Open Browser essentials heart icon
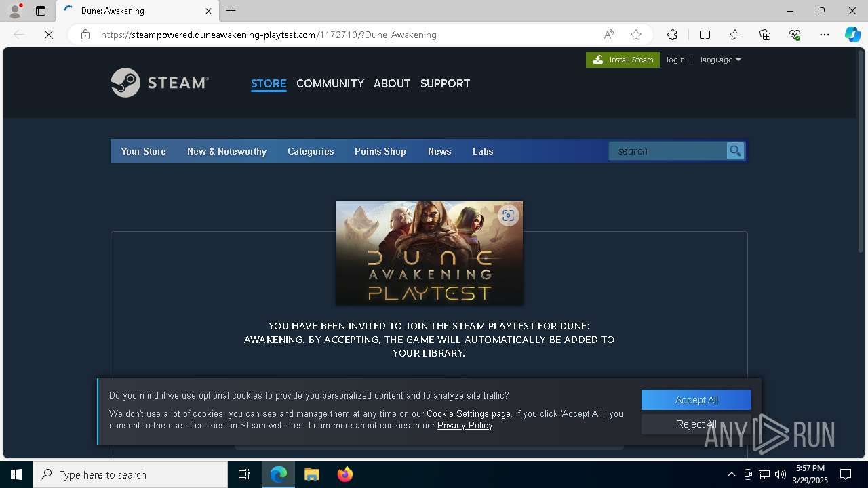The image size is (868, 488). 795,35
